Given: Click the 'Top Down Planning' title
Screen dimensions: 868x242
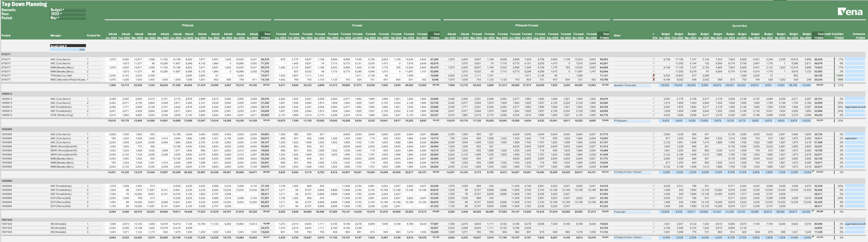Looking at the screenshot, I should [24, 4].
